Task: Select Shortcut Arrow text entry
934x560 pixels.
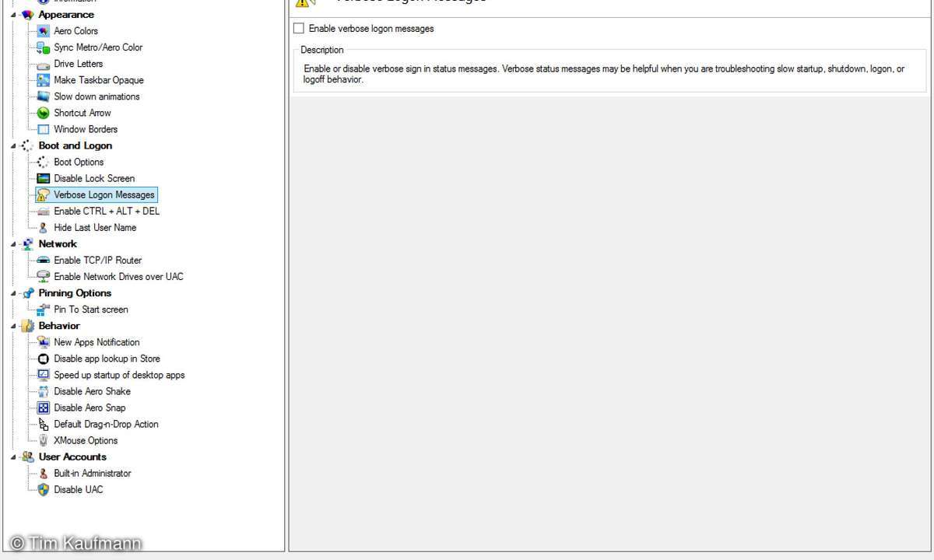Action: pyautogui.click(x=83, y=113)
